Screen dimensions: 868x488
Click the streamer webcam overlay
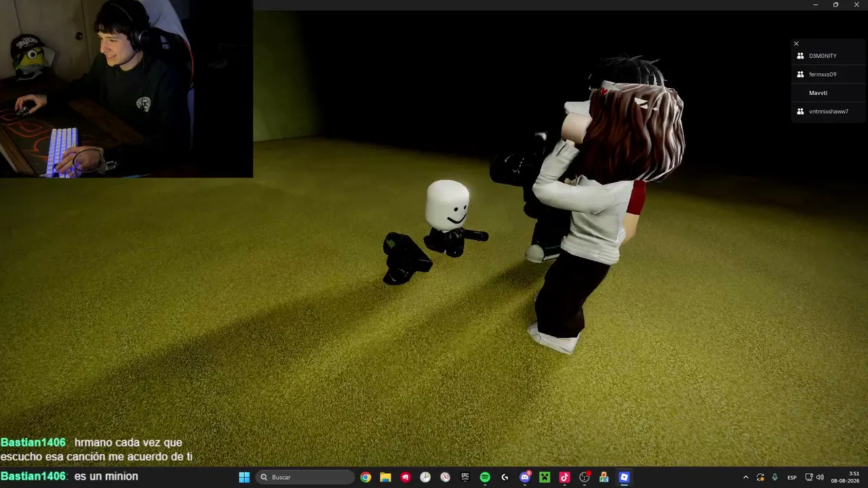pyautogui.click(x=126, y=89)
